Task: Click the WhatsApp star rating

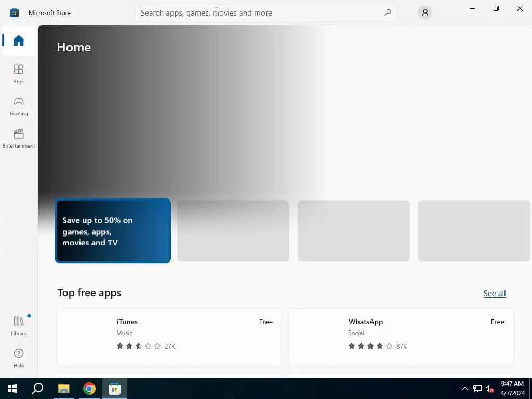Action: pos(370,346)
